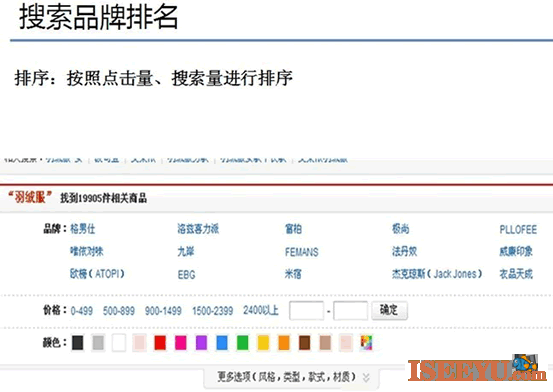The width and height of the screenshot is (553, 392).
Task: Click the 找到19905件相关商品 result text
Action: coord(103,198)
